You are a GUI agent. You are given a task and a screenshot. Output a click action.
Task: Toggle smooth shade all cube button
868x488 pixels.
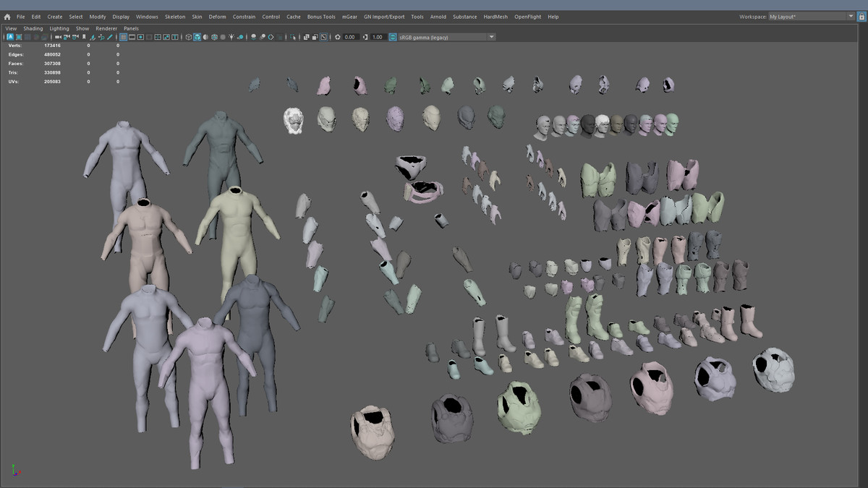[x=197, y=37]
